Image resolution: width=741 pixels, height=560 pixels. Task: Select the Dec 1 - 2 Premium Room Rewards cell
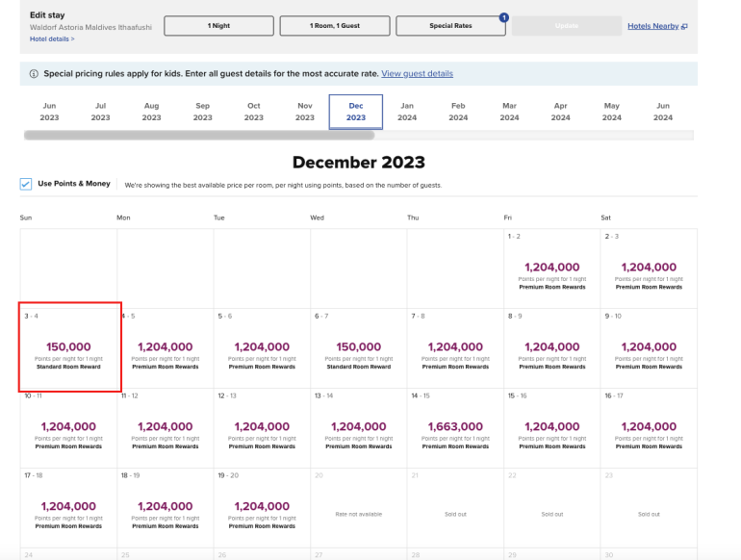[551, 268]
